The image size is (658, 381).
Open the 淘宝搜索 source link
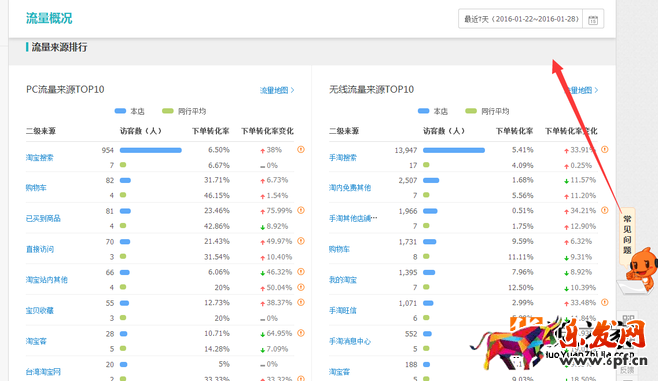click(x=39, y=158)
